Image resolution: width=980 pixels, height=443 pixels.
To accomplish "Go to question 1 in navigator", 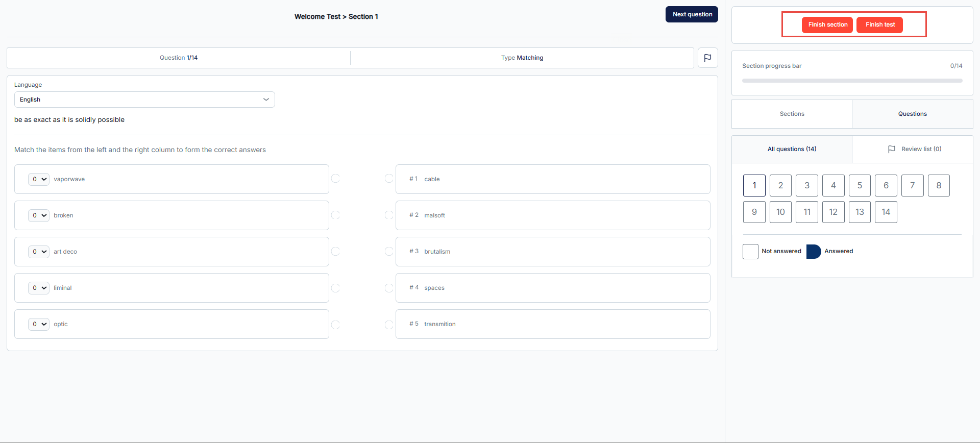I will (x=754, y=185).
